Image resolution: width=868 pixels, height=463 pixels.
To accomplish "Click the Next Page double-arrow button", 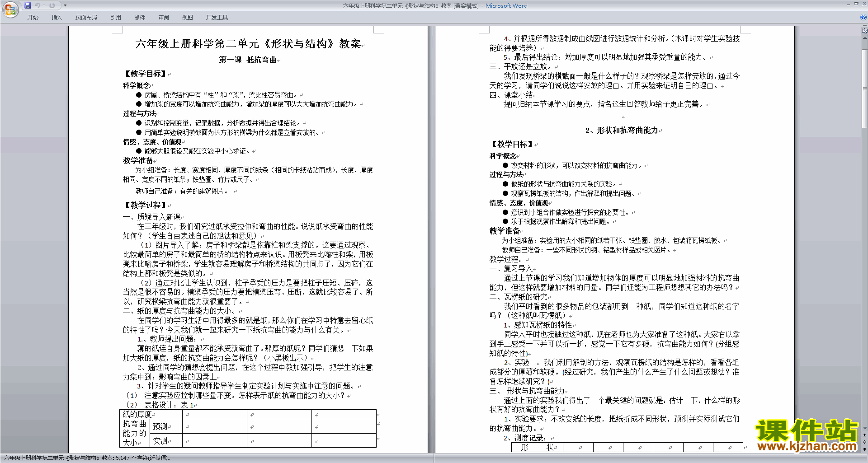I will (x=865, y=449).
